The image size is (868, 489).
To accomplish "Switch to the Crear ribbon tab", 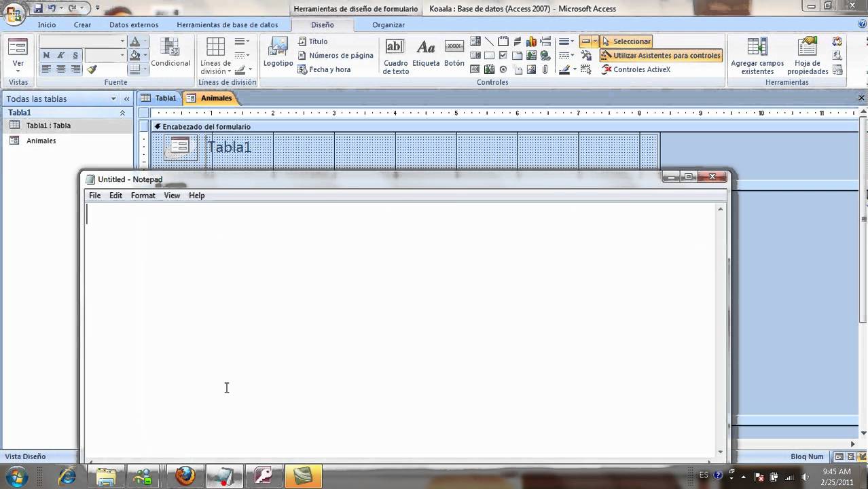I will [82, 25].
